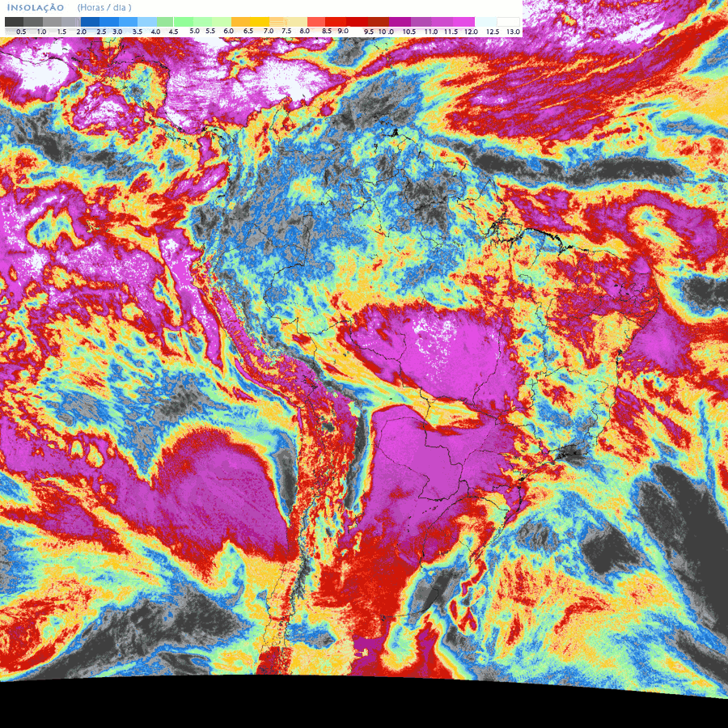
Task: Select the light green swatch for 5.0 hours
Action: click(184, 22)
